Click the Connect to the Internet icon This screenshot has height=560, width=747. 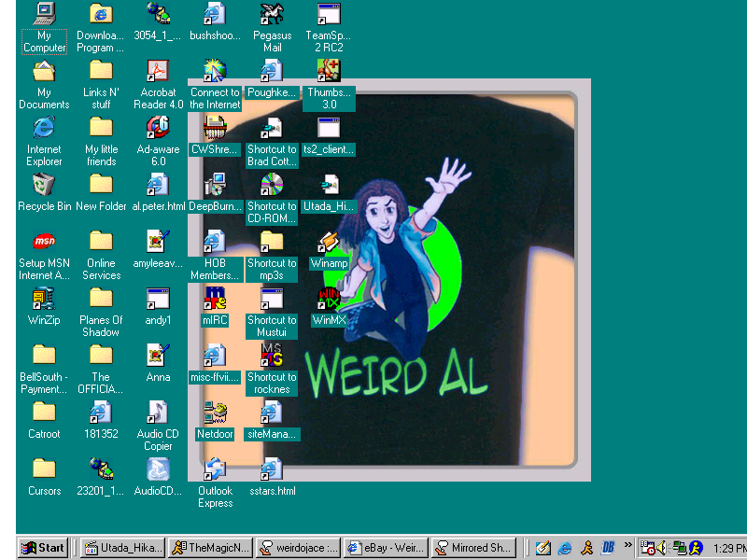pyautogui.click(x=215, y=71)
